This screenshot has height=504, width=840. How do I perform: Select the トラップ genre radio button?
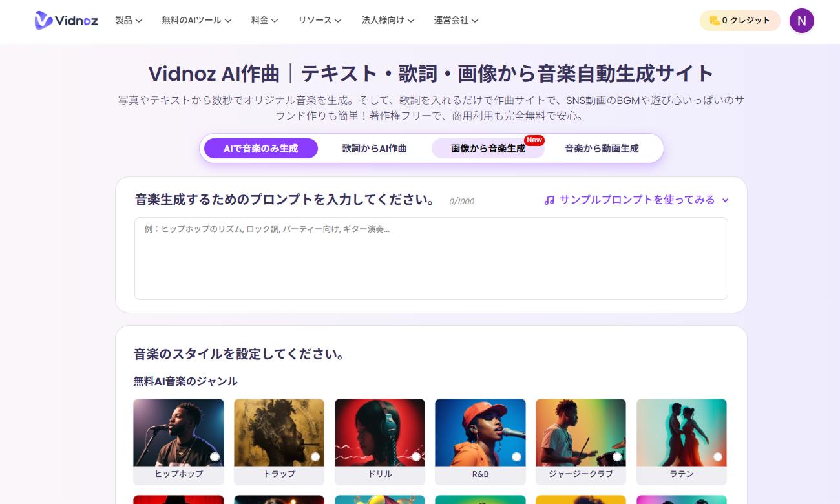click(x=315, y=457)
